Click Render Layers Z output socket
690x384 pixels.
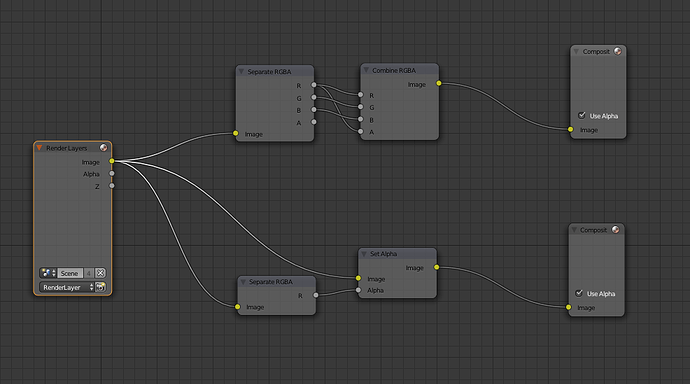pyautogui.click(x=112, y=186)
